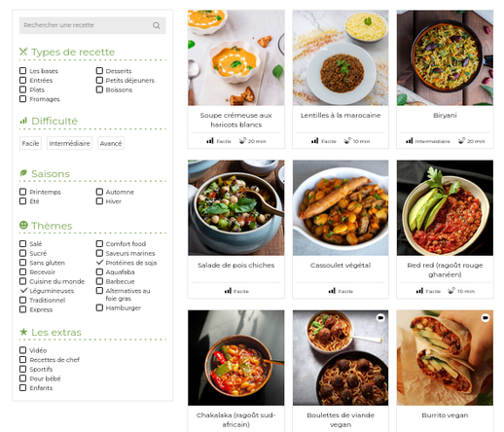Click the smiley icon beside Thèmes
Image resolution: width=504 pixels, height=432 pixels.
pos(23,225)
